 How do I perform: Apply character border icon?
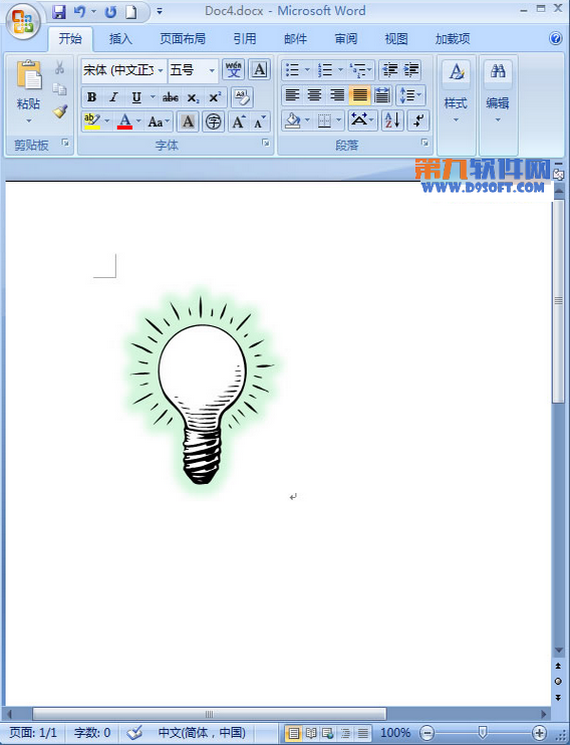259,70
